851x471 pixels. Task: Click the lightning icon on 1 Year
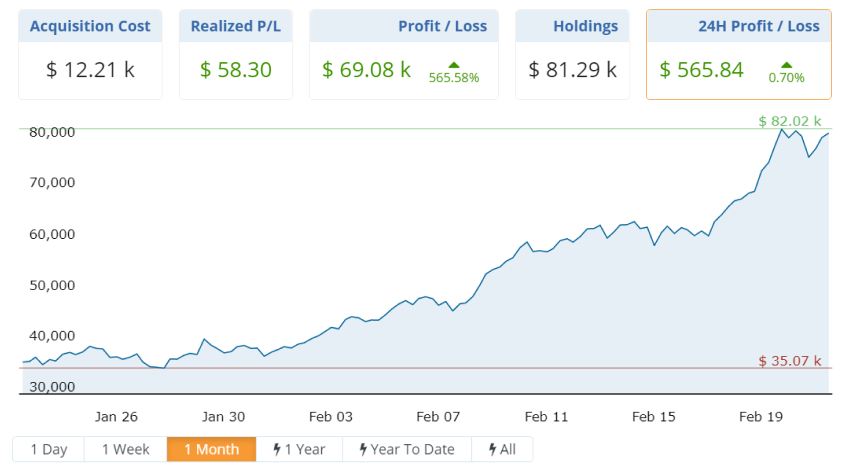277,450
